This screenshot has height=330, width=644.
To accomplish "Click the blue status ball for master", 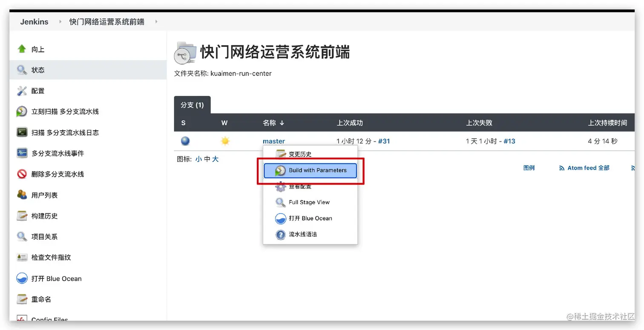I will pyautogui.click(x=185, y=141).
